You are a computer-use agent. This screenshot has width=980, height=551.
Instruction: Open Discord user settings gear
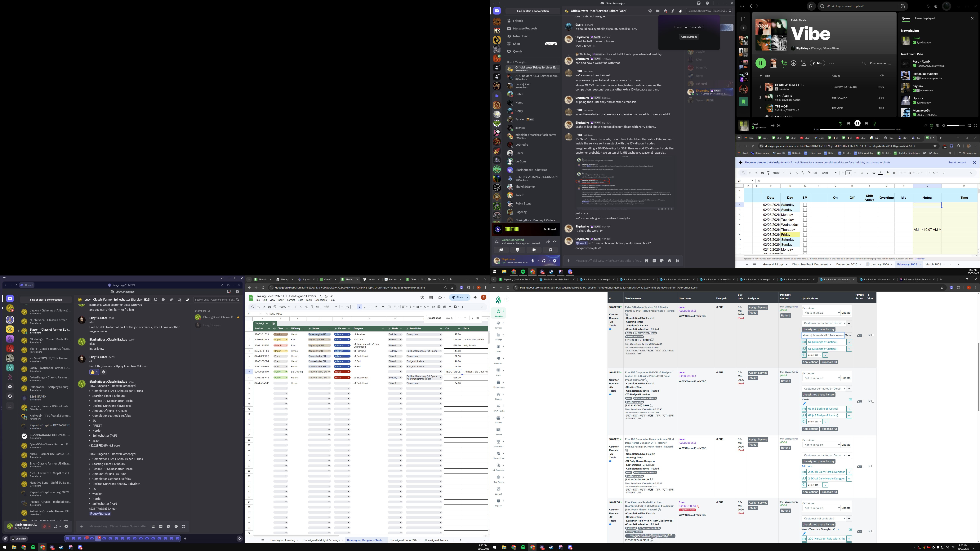(555, 261)
